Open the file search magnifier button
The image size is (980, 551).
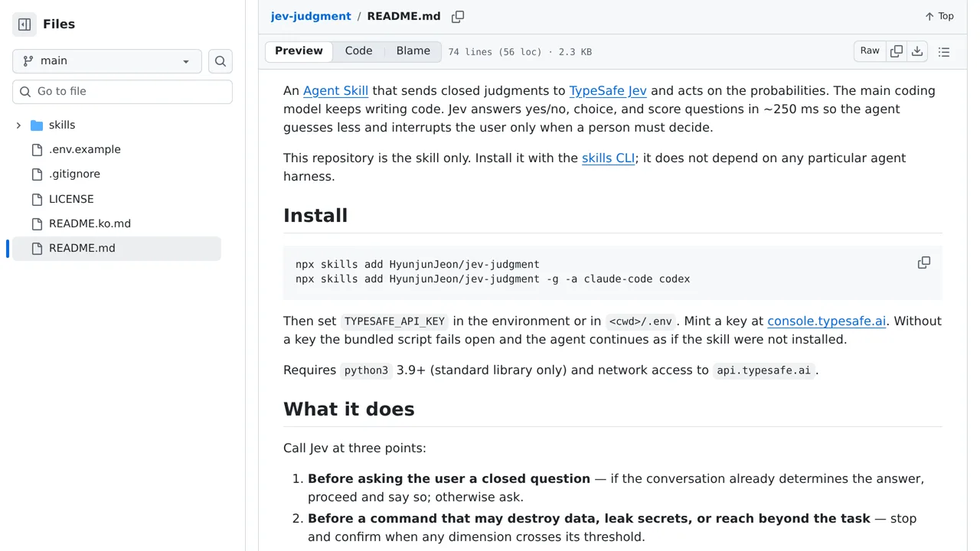pyautogui.click(x=220, y=61)
